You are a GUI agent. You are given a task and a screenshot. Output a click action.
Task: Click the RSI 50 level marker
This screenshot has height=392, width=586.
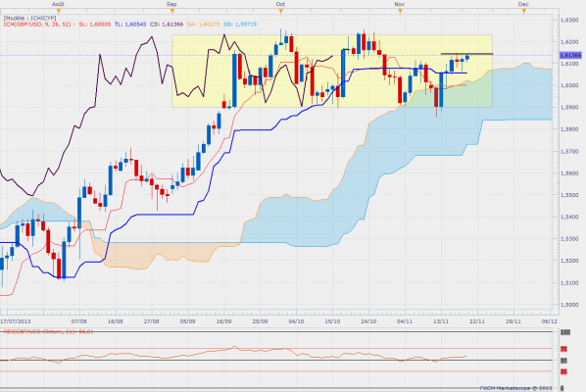[x=563, y=361]
